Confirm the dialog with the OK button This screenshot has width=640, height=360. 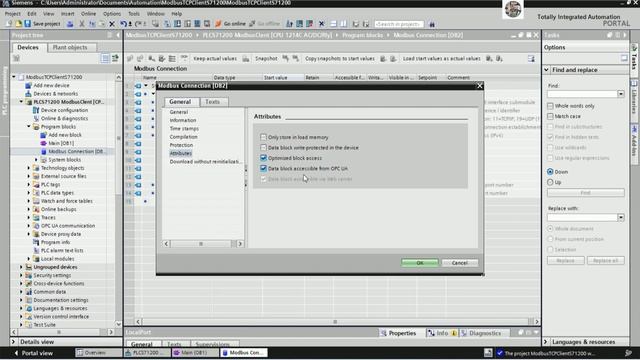point(420,263)
